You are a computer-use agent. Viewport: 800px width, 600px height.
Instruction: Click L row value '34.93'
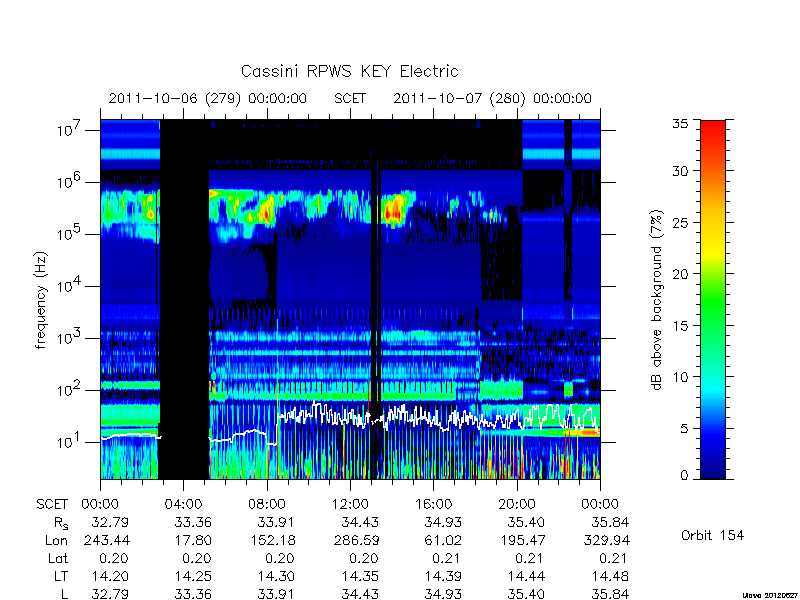[443, 594]
